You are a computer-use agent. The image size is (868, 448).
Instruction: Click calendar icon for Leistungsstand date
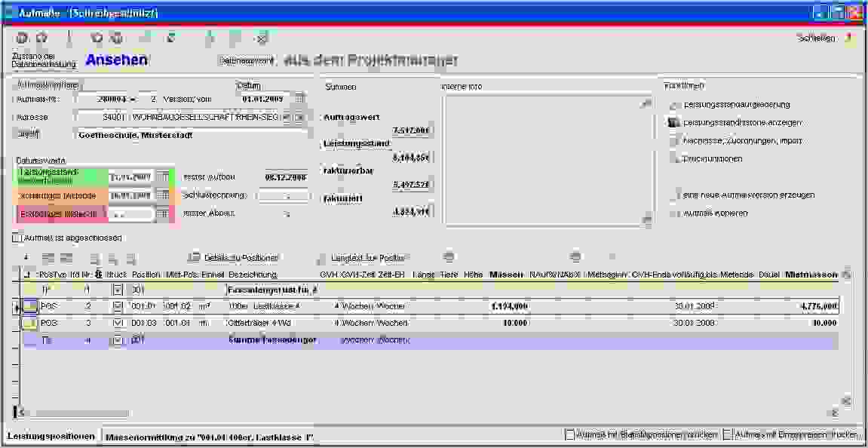point(162,176)
